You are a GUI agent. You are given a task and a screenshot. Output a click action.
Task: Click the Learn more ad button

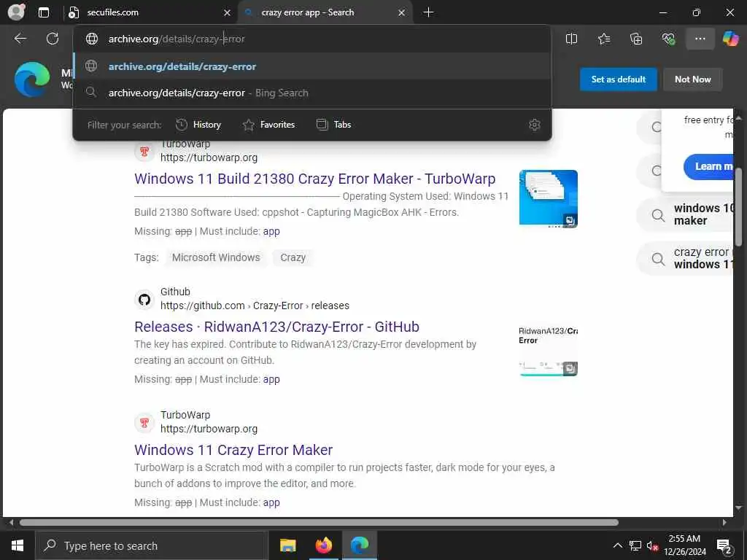[709, 167]
